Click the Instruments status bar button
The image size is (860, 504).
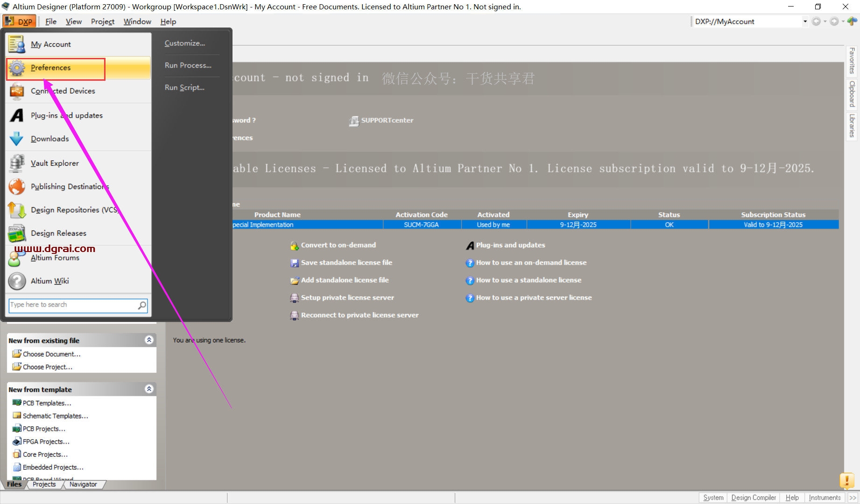[825, 498]
